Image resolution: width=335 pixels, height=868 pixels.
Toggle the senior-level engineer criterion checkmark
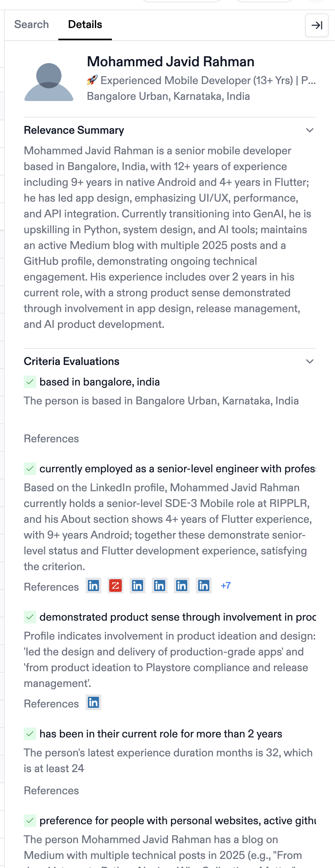point(30,469)
